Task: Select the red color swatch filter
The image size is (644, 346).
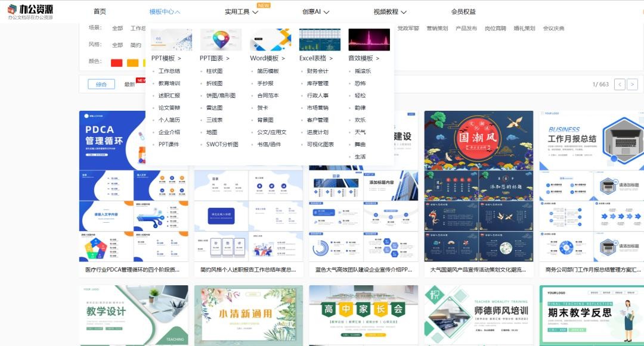Action: 116,63
